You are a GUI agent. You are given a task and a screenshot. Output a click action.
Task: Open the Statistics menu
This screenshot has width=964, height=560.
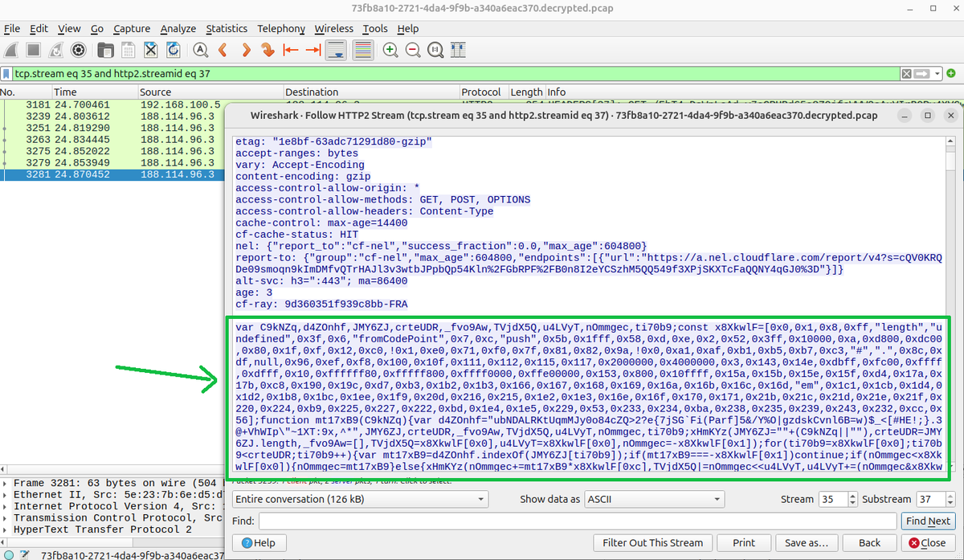tap(227, 28)
